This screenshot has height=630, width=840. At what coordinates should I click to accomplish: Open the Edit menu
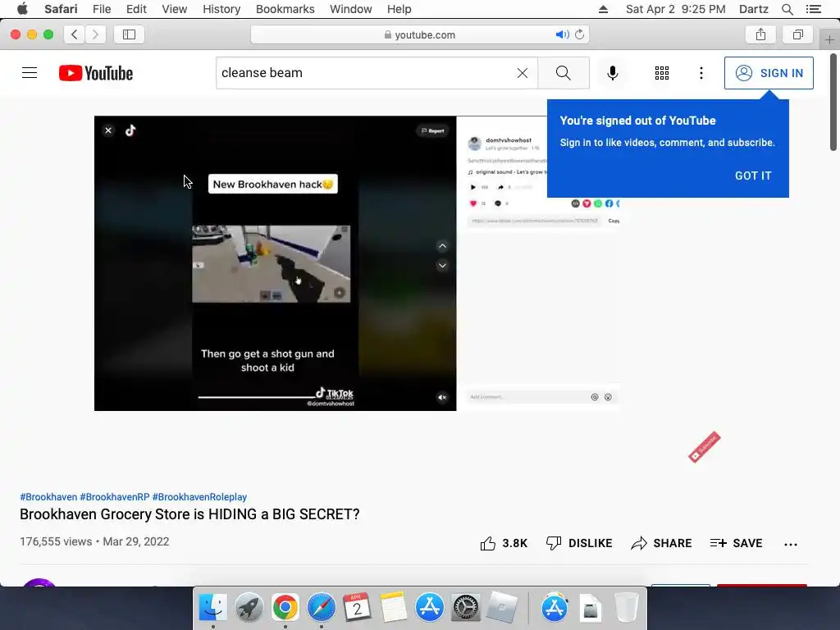(136, 9)
